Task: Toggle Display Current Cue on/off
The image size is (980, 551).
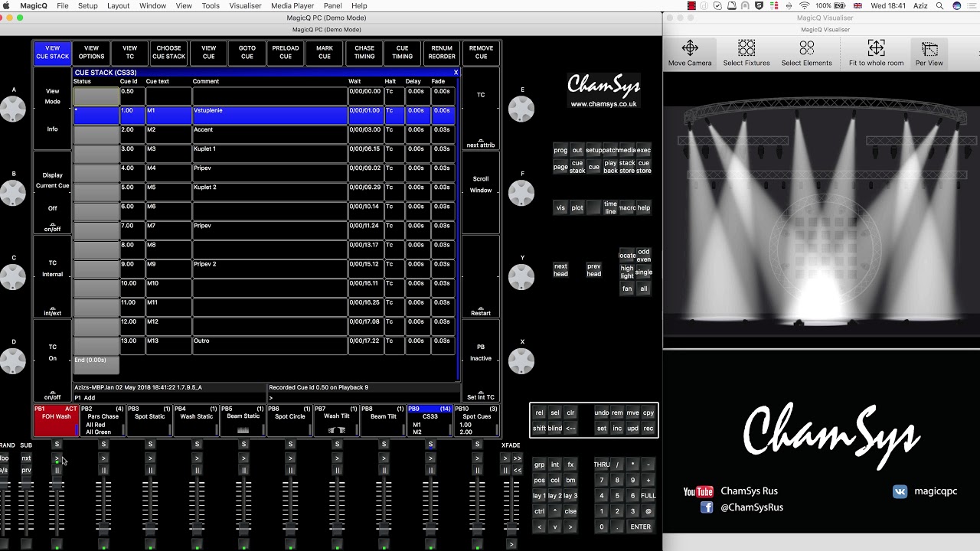Action: pyautogui.click(x=52, y=192)
